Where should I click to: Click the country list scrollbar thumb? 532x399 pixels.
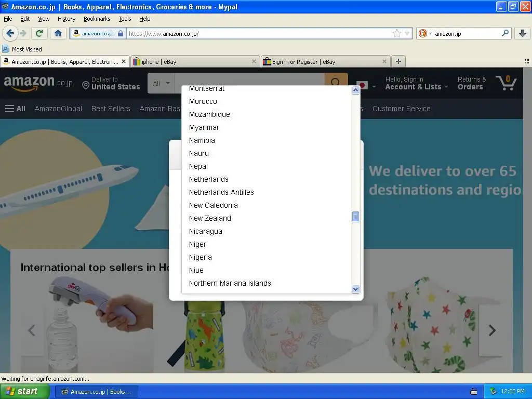point(355,217)
